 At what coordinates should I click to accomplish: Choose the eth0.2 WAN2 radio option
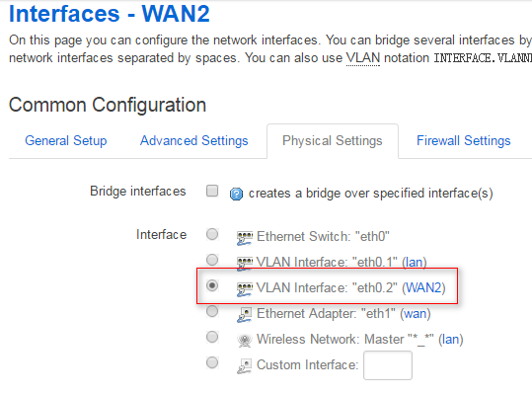click(x=212, y=285)
